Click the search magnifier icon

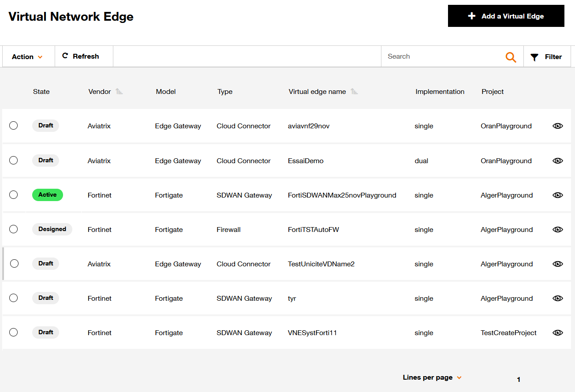(x=511, y=56)
